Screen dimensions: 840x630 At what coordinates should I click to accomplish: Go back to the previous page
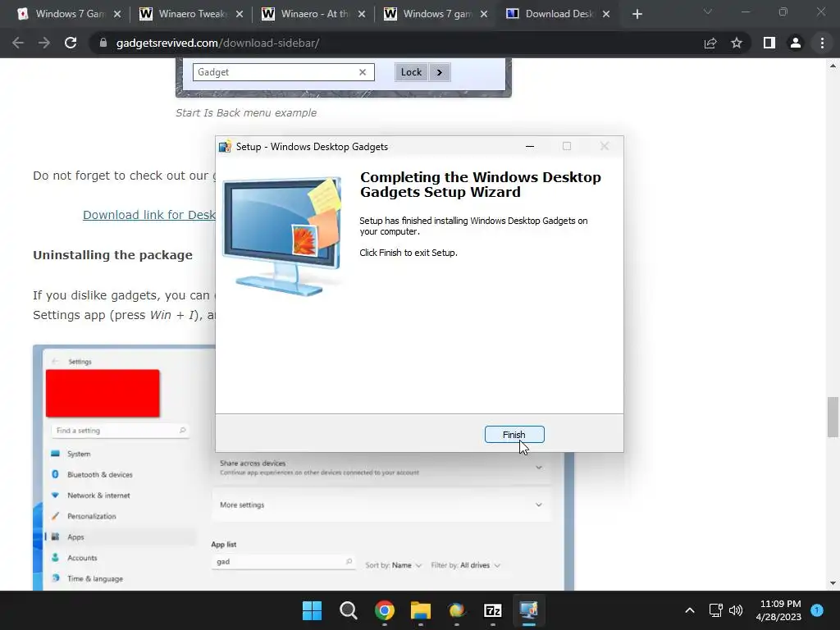click(x=18, y=43)
